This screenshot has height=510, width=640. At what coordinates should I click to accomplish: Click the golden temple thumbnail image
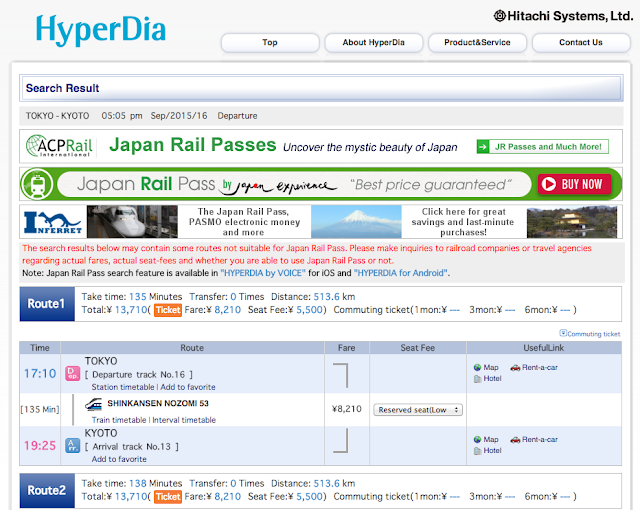pyautogui.click(x=572, y=222)
